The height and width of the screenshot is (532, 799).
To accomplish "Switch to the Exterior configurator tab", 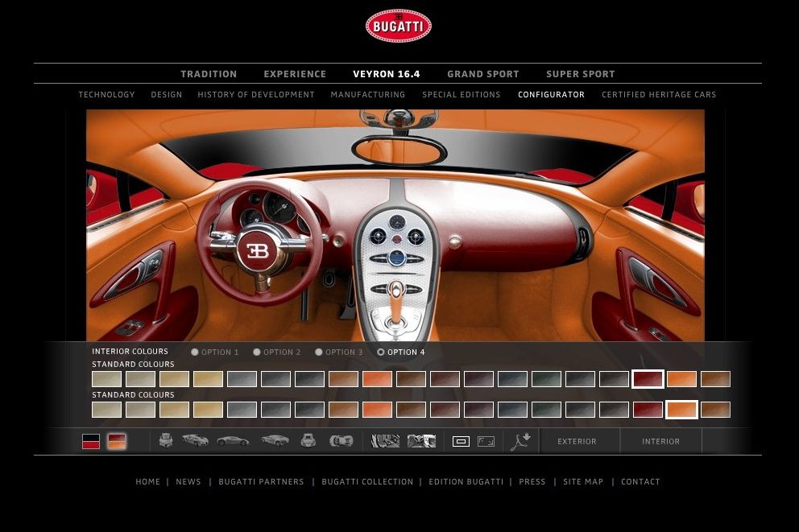I will pyautogui.click(x=577, y=441).
